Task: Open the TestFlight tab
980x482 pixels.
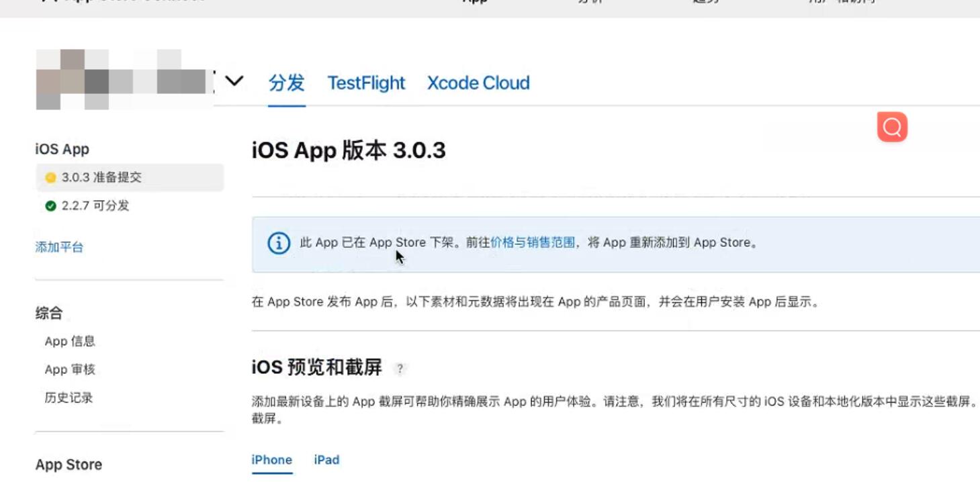Action: pos(366,83)
